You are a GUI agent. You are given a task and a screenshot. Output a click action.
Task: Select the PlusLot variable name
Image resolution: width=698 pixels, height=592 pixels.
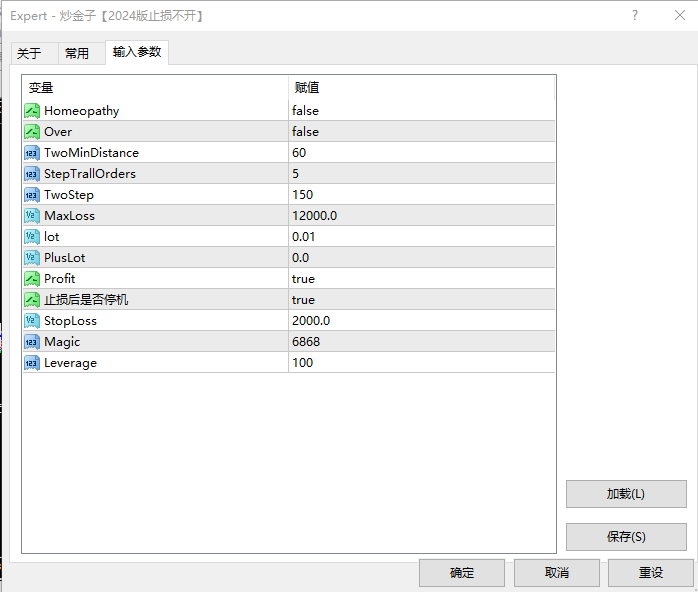coord(65,257)
